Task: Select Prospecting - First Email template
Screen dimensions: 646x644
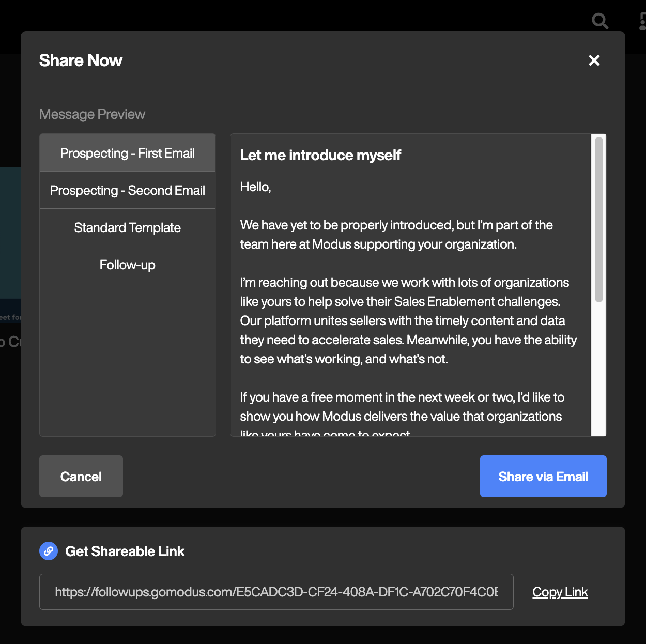Action: pyautogui.click(x=128, y=153)
